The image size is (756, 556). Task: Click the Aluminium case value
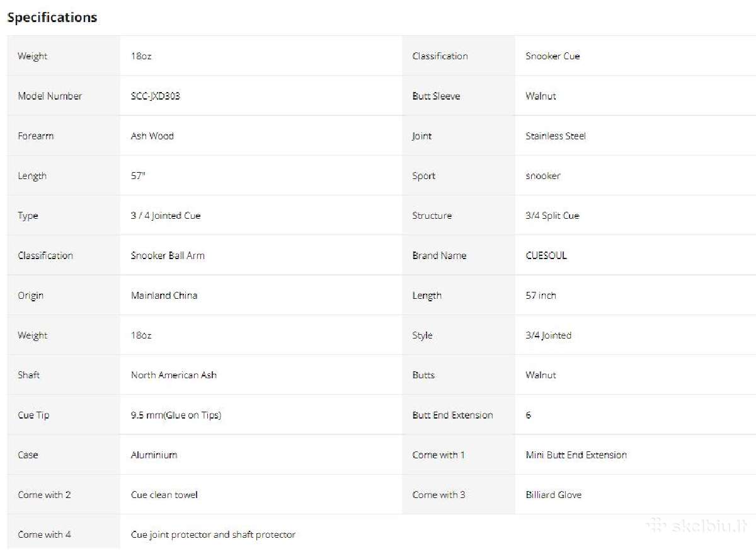click(154, 455)
